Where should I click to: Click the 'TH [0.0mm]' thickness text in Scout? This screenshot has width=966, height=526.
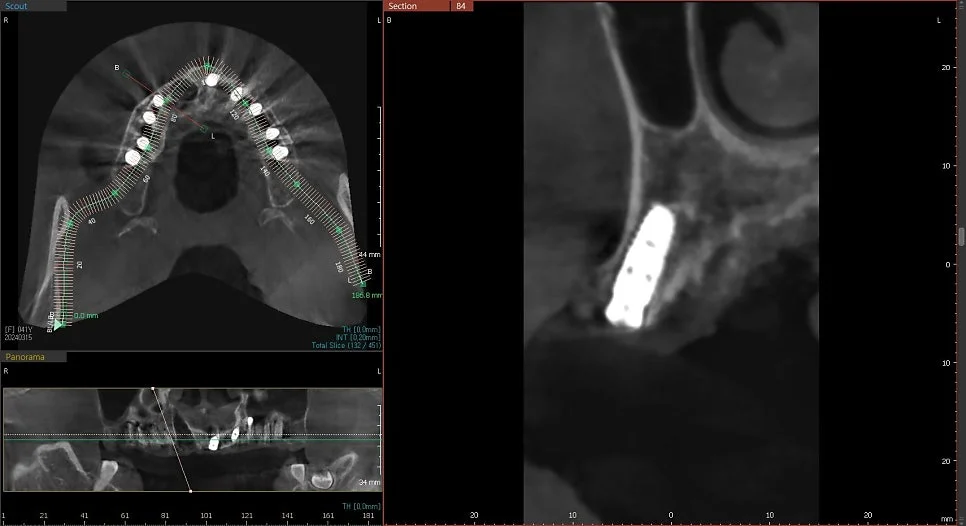(361, 330)
